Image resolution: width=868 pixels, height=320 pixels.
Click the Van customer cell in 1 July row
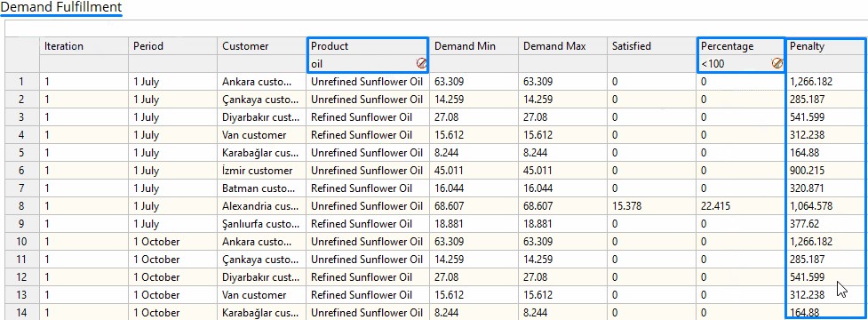(262, 135)
